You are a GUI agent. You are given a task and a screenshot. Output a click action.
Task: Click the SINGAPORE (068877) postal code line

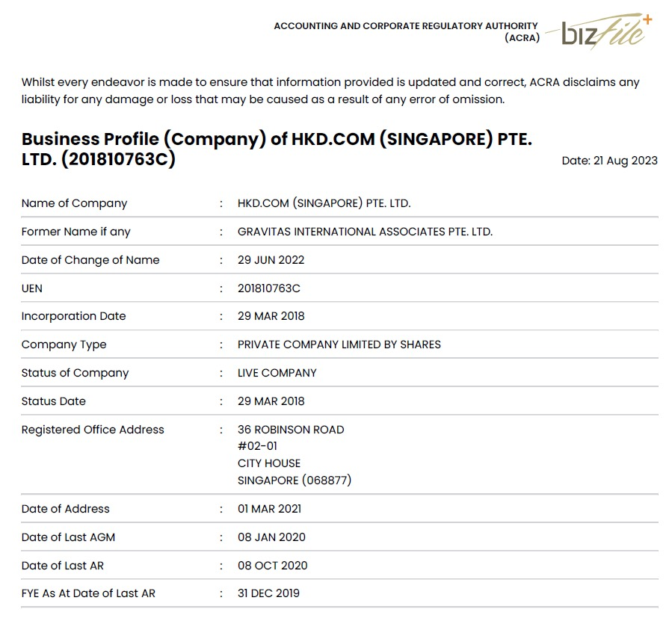[294, 481]
